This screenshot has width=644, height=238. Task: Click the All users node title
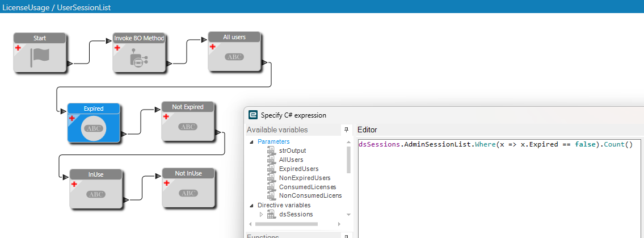pyautogui.click(x=234, y=37)
